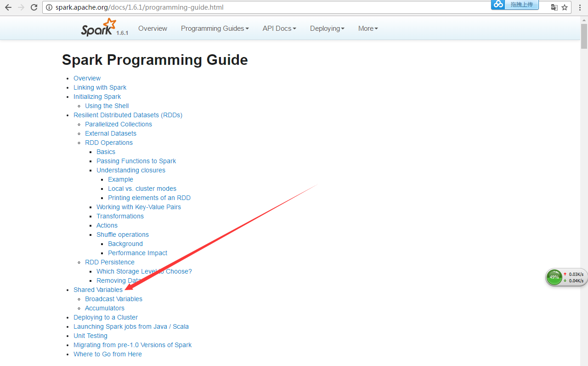Open Using the Shell link
This screenshot has width=588, height=366.
point(107,106)
